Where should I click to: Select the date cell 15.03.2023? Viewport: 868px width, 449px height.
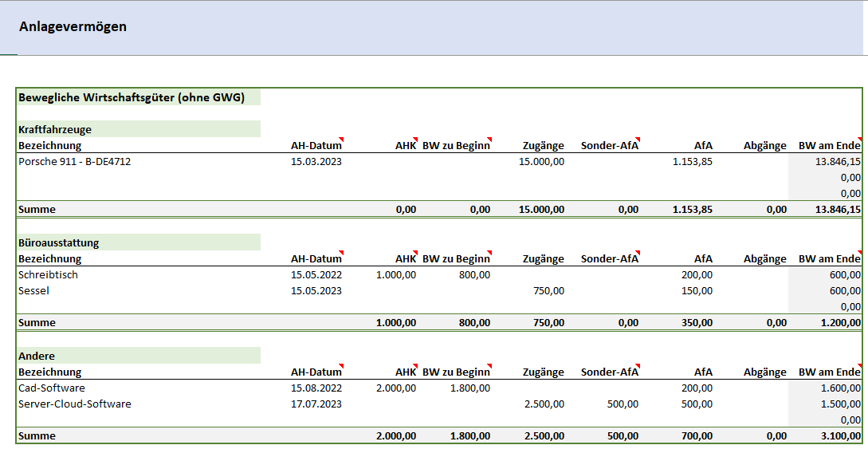316,161
